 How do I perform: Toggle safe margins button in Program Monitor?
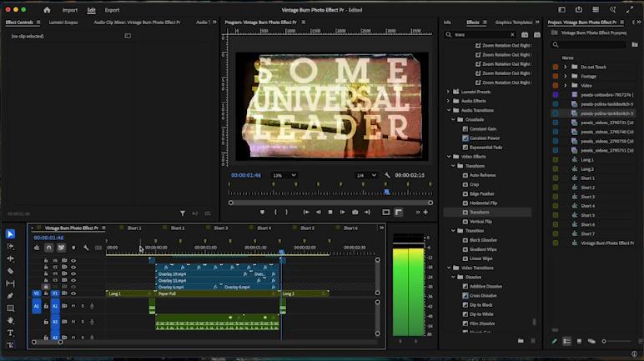pos(385,212)
